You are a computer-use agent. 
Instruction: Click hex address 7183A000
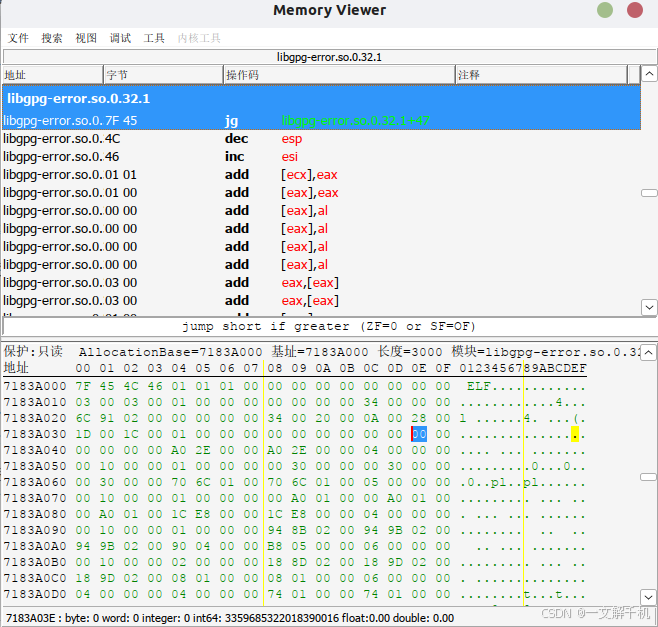click(35, 386)
